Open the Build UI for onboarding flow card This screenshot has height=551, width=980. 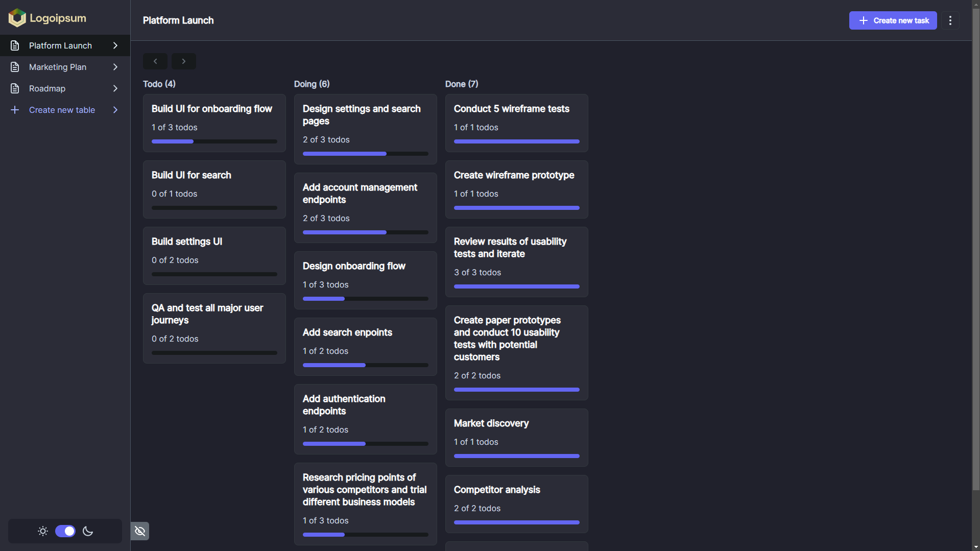(214, 123)
